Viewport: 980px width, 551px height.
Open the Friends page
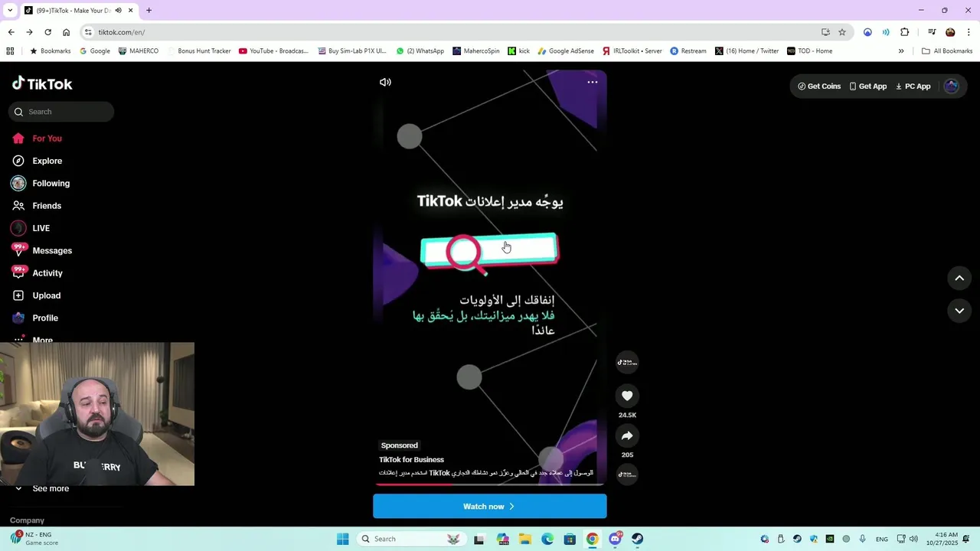coord(47,206)
